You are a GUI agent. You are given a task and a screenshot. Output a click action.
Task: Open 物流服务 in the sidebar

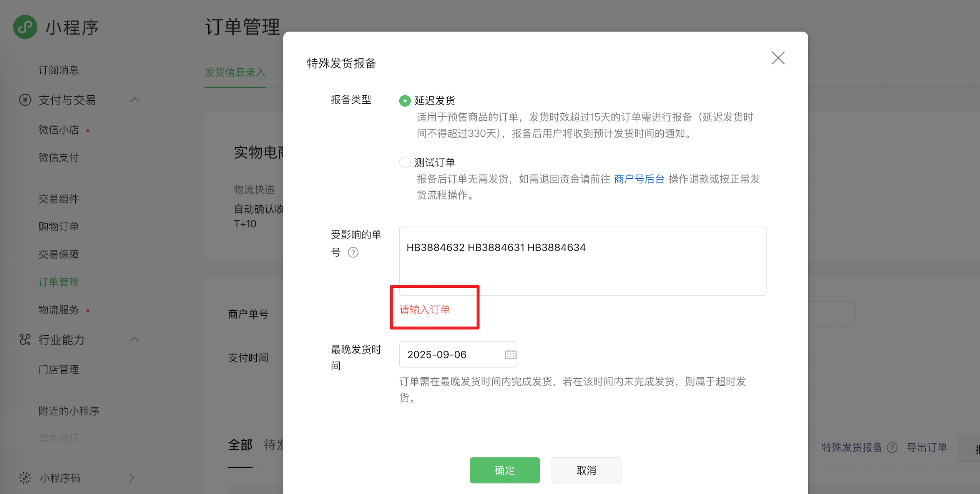(x=58, y=310)
